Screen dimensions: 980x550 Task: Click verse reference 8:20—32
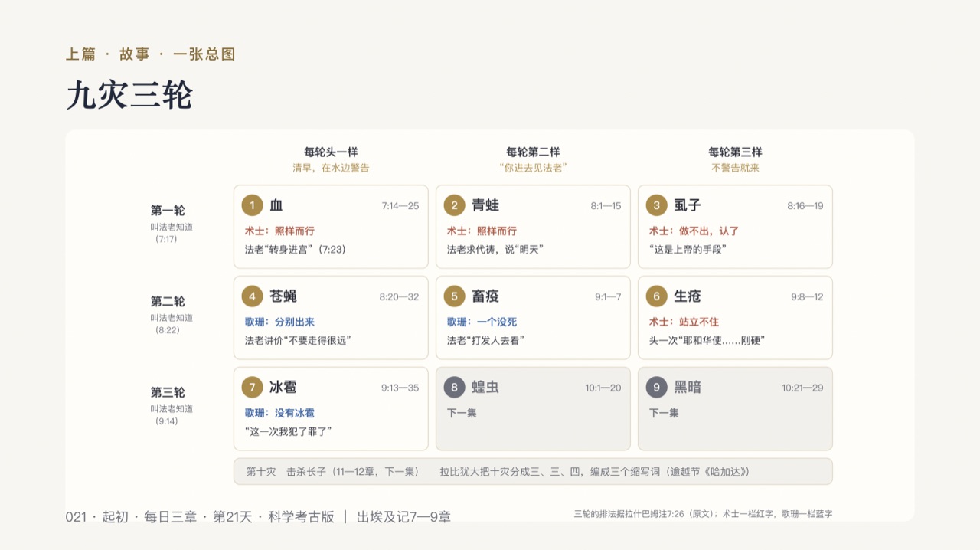(399, 297)
